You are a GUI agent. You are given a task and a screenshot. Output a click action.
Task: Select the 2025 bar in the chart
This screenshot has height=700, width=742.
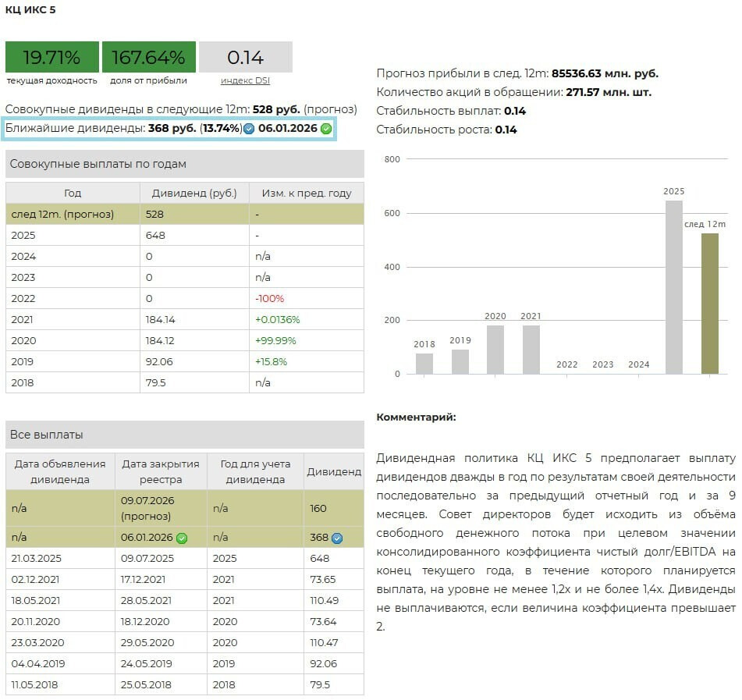pos(673,286)
